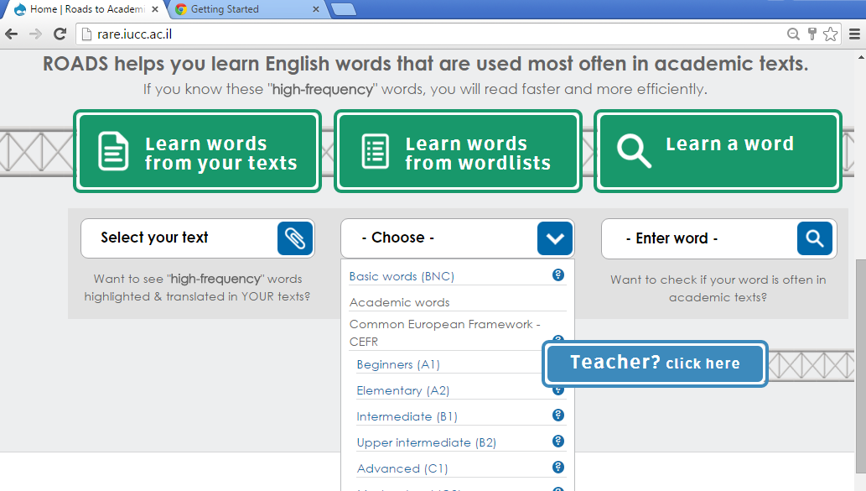Switch to the Getting Started tab
866x491 pixels.
tap(247, 9)
